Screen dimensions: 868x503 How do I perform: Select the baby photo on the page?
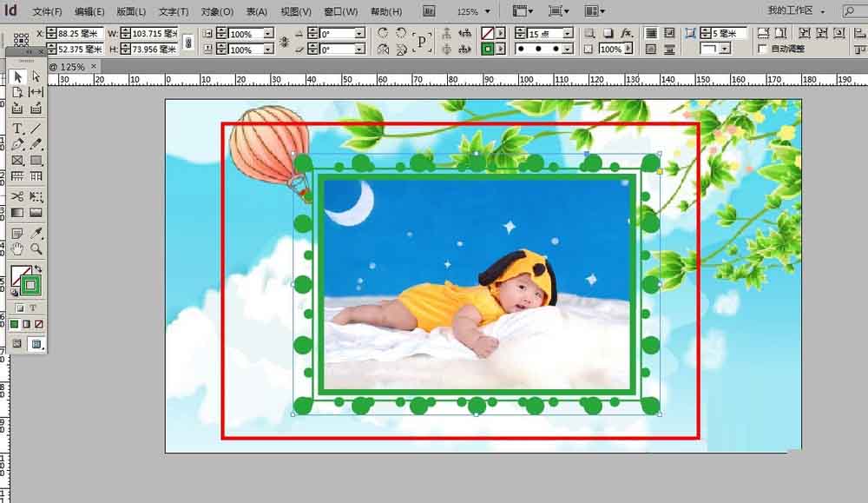pyautogui.click(x=477, y=284)
